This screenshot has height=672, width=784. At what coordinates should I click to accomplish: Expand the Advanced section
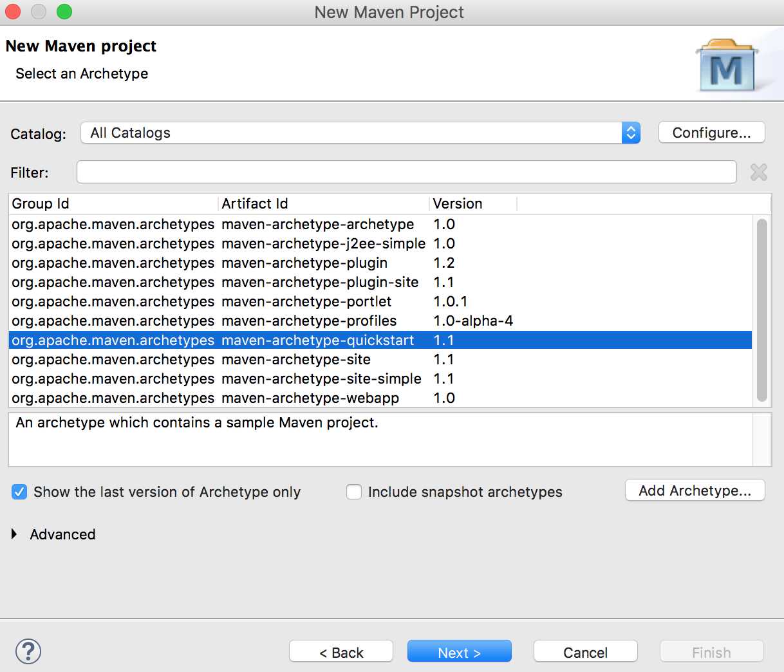14,534
